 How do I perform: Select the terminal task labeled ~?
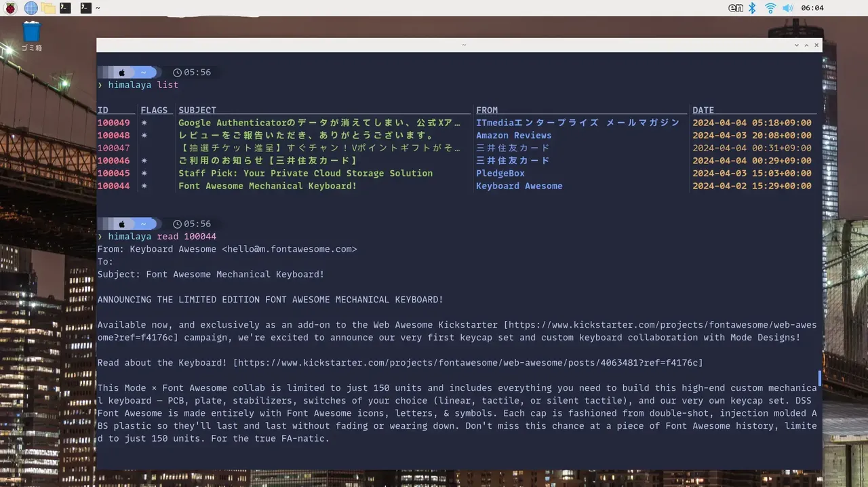pyautogui.click(x=90, y=8)
